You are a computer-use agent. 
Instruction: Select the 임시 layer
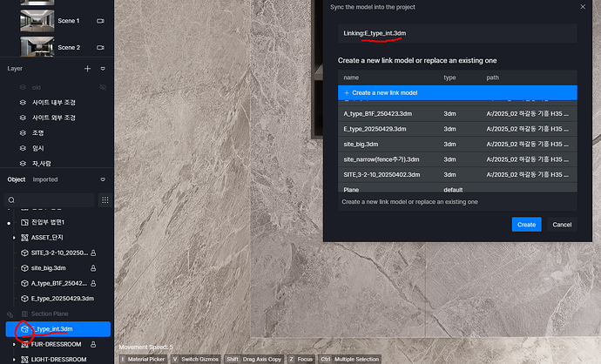coord(38,148)
